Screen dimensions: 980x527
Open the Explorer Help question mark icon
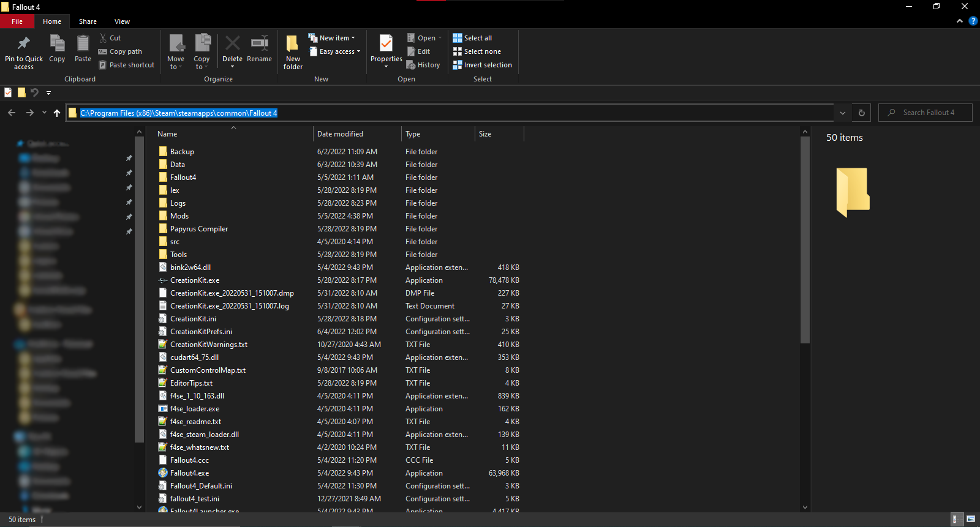[973, 21]
